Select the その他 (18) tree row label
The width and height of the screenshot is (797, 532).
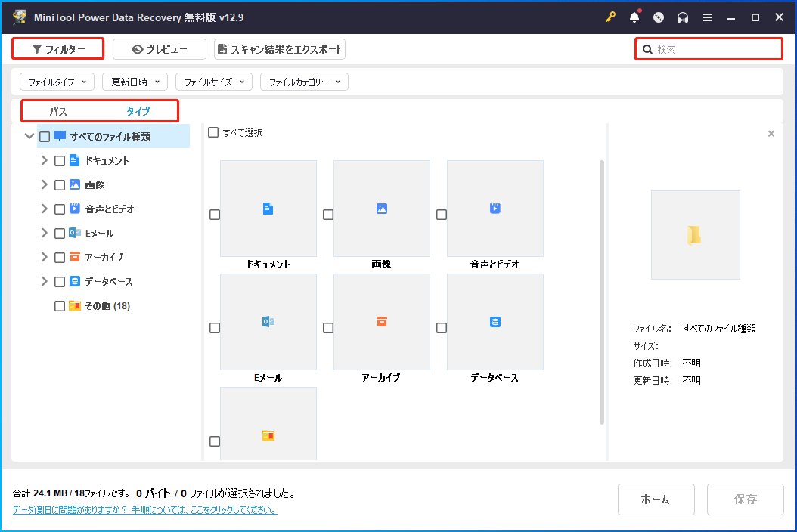[107, 306]
